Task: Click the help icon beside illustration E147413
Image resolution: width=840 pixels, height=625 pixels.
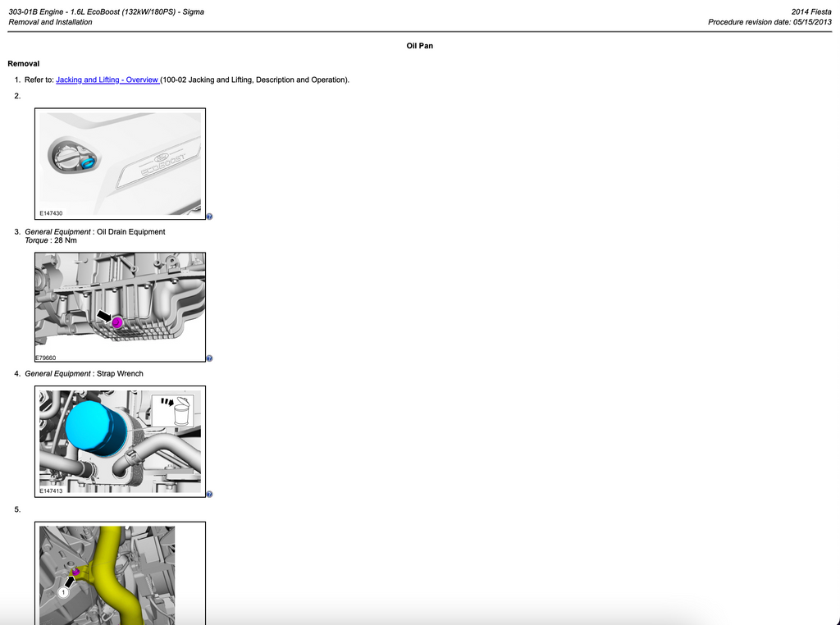Action: coord(209,495)
